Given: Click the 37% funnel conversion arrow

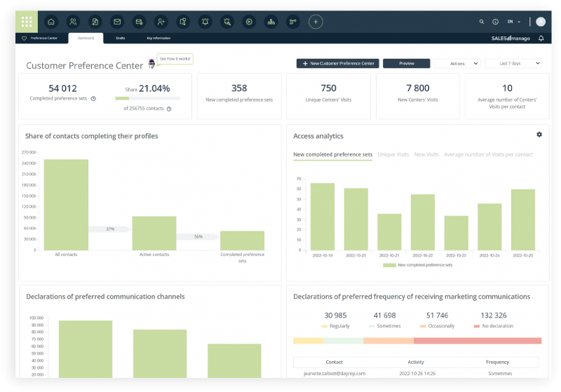Looking at the screenshot, I should 110,229.
